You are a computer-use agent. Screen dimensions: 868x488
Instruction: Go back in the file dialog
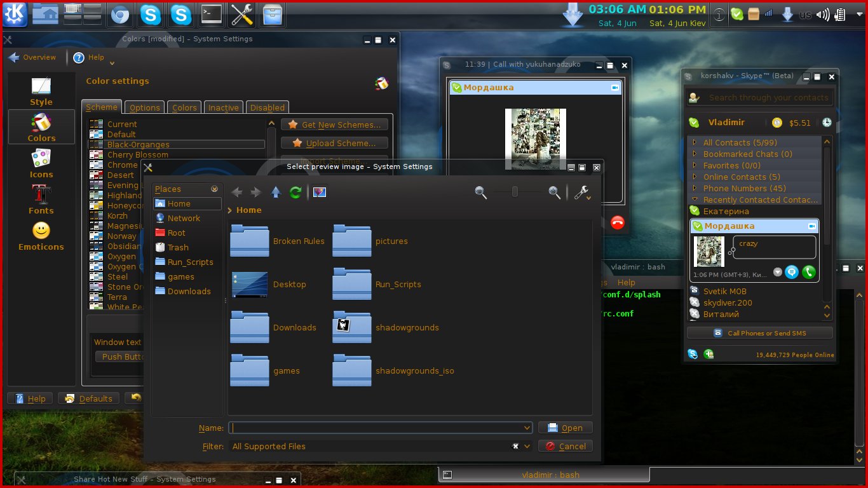coord(236,193)
